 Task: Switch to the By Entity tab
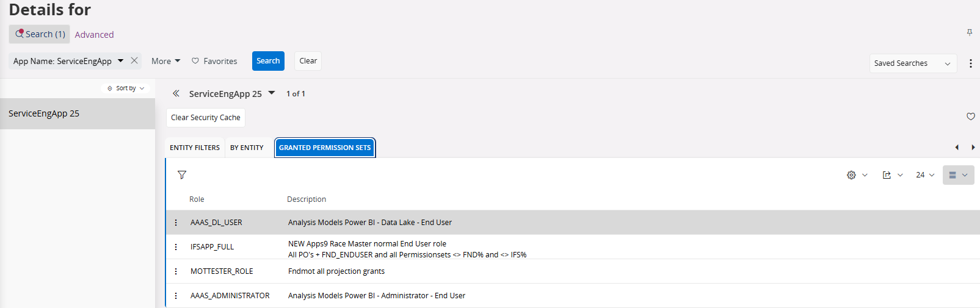[247, 148]
